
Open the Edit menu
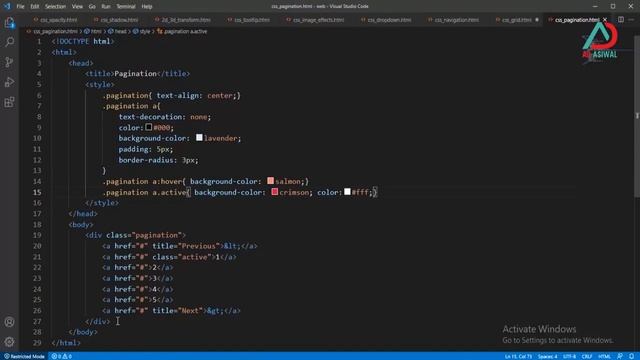(x=35, y=7)
